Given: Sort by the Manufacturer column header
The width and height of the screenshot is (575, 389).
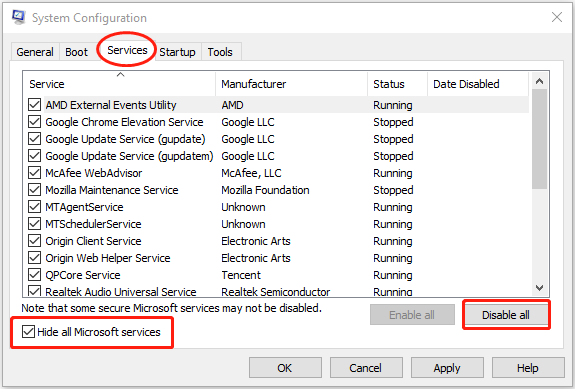Looking at the screenshot, I should point(292,84).
